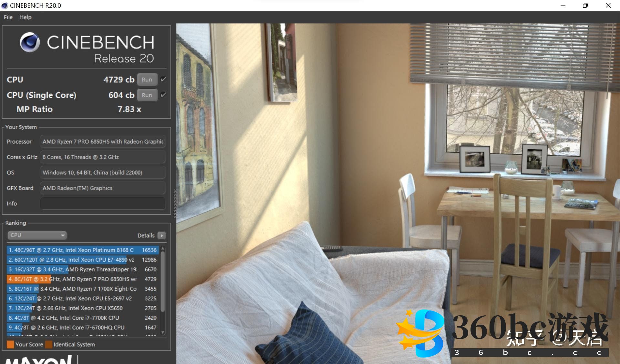Run the CPU Single Core benchmark
Image resolution: width=620 pixels, height=364 pixels.
pos(147,95)
